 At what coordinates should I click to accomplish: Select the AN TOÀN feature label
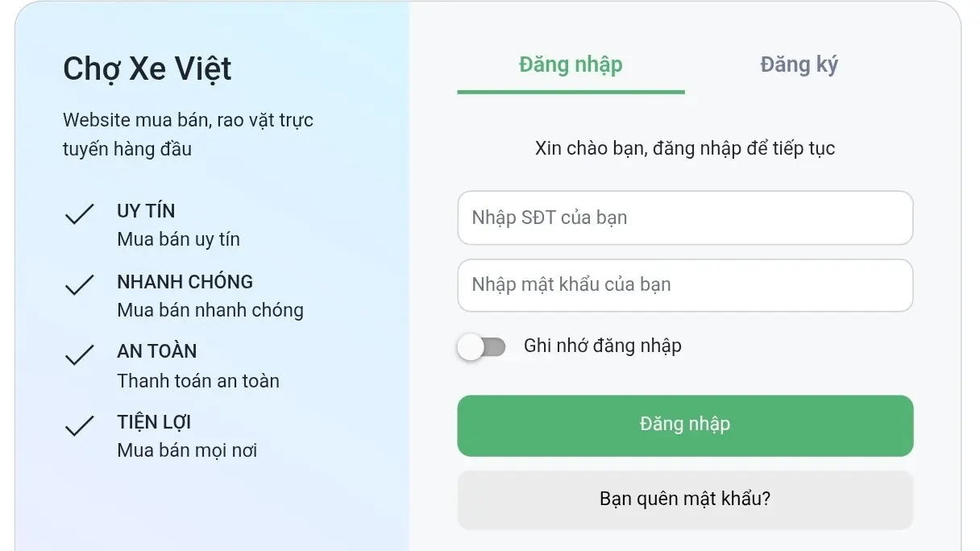156,350
